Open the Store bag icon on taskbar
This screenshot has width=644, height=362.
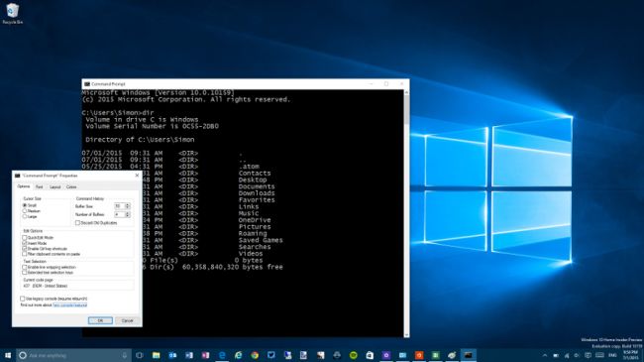coord(370,355)
